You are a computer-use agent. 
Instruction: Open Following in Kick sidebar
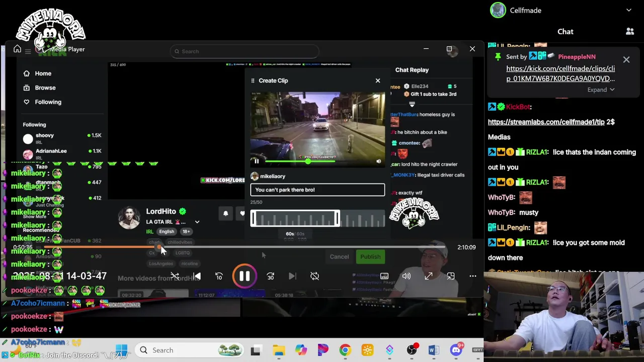(42, 102)
